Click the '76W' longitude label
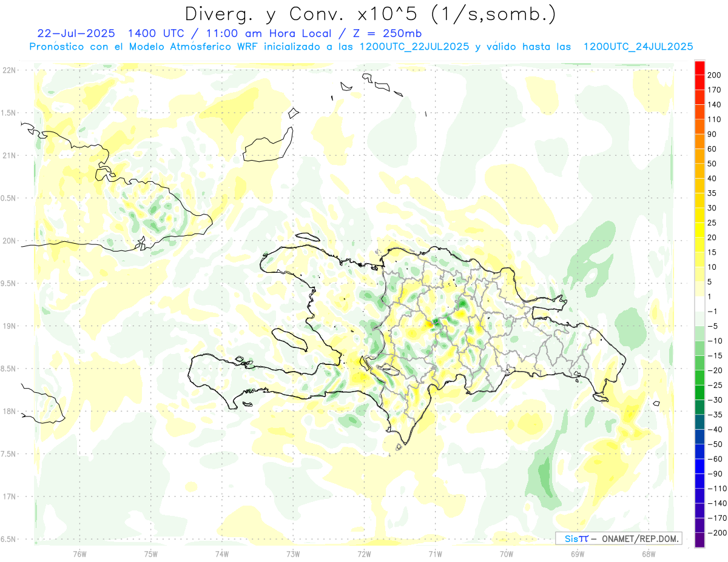The height and width of the screenshot is (562, 728). point(79,554)
